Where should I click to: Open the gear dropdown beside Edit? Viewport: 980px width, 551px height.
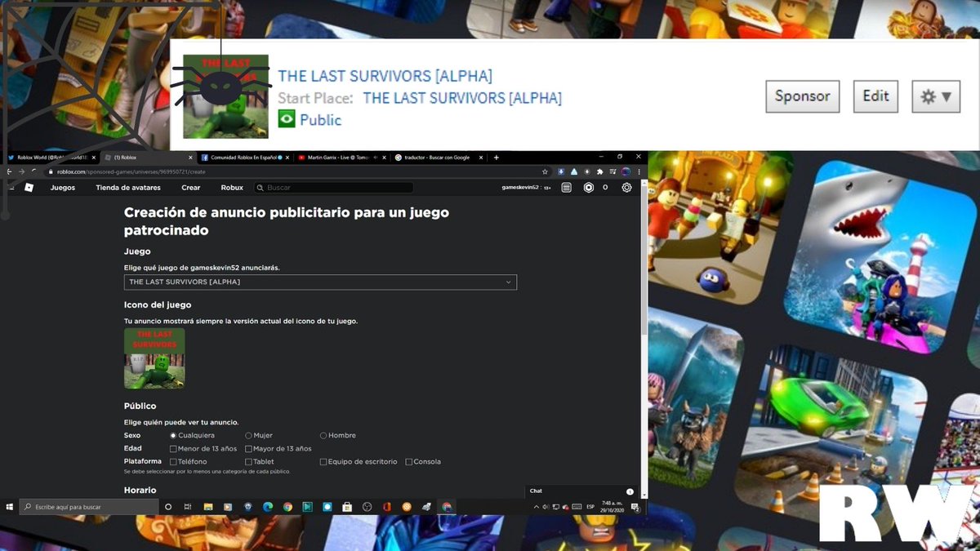click(935, 96)
